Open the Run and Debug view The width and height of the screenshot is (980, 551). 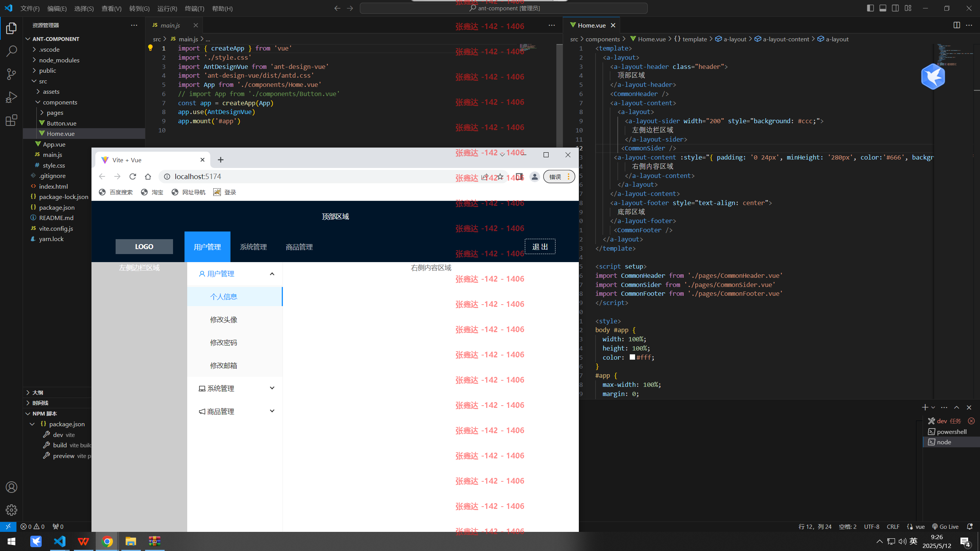click(x=11, y=97)
